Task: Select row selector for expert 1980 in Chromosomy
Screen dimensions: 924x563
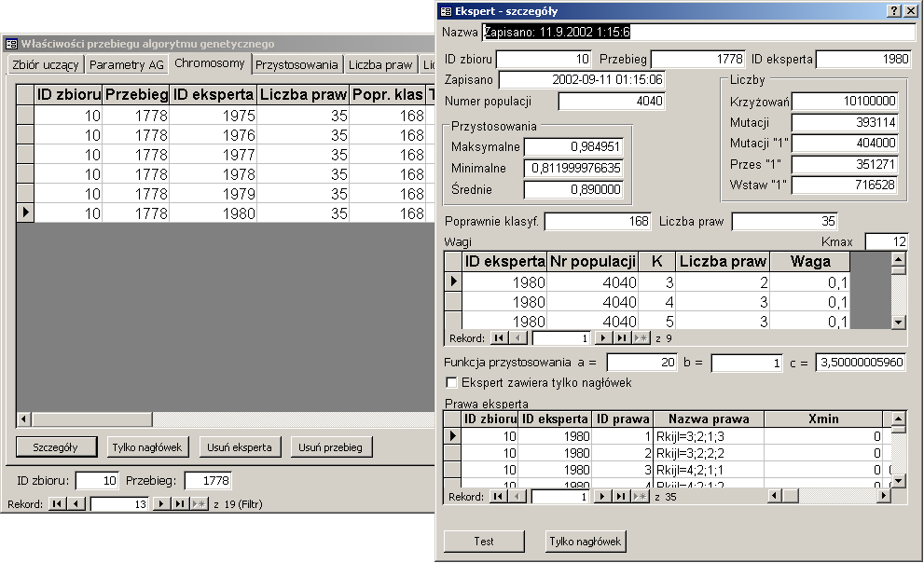Action: (25, 213)
